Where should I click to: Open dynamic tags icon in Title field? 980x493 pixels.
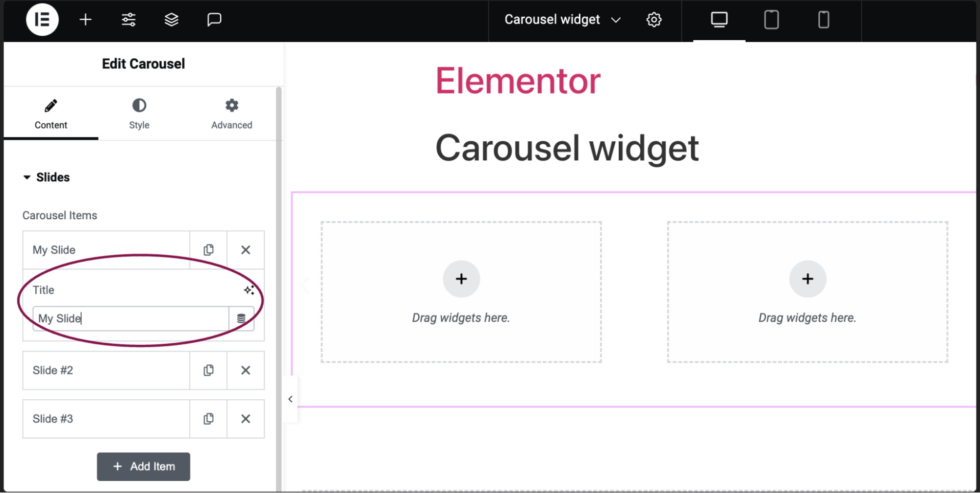point(241,319)
